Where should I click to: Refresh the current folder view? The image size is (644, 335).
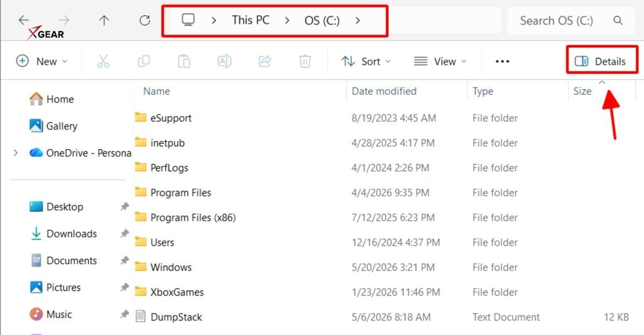(145, 20)
